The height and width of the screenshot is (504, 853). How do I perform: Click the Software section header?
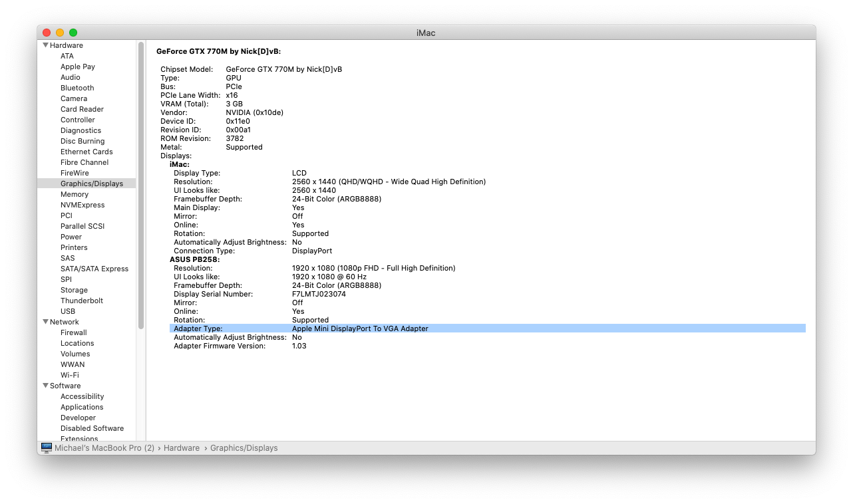pos(65,386)
